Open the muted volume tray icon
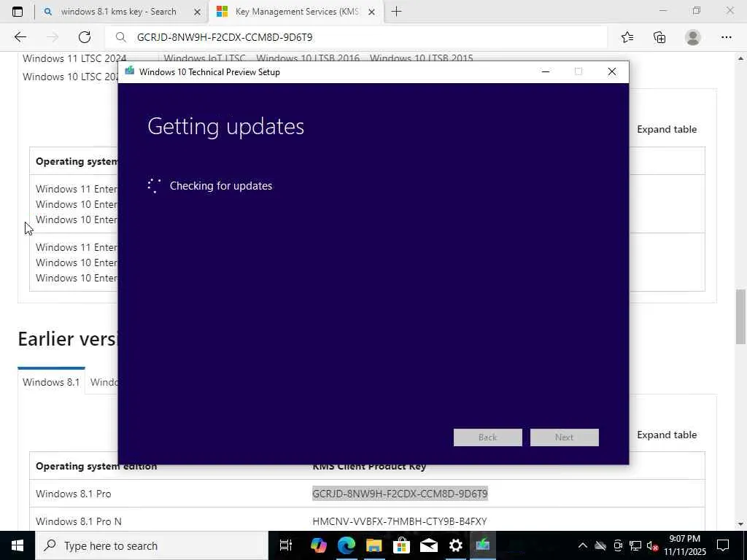 click(x=652, y=545)
